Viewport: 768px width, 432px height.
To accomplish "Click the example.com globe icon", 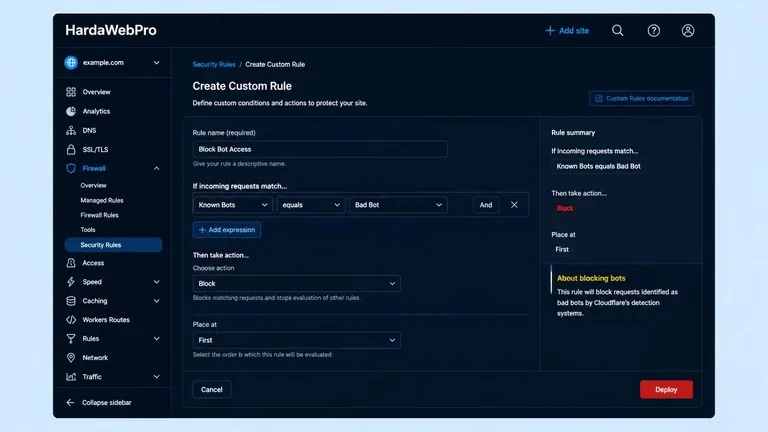I will click(71, 63).
